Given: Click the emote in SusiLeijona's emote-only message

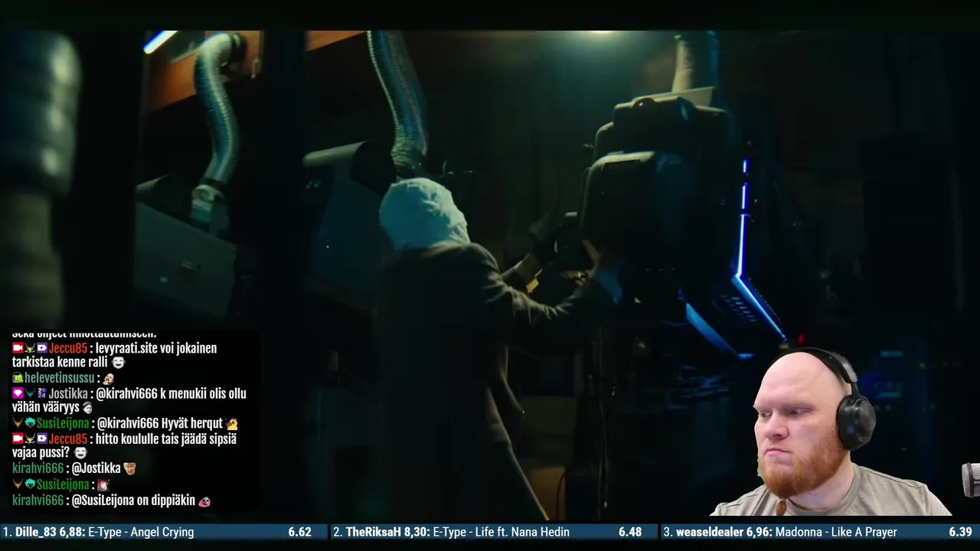Looking at the screenshot, I should pos(103,484).
